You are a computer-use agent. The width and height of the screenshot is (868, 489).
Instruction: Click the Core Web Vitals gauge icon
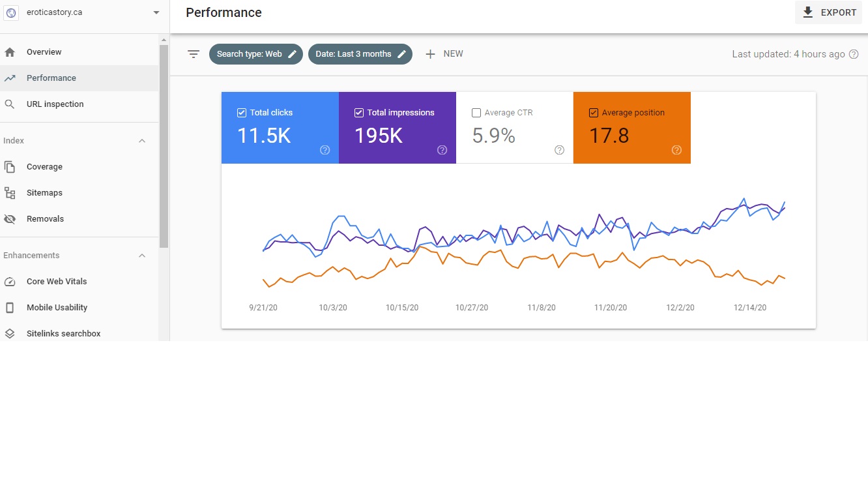click(10, 282)
